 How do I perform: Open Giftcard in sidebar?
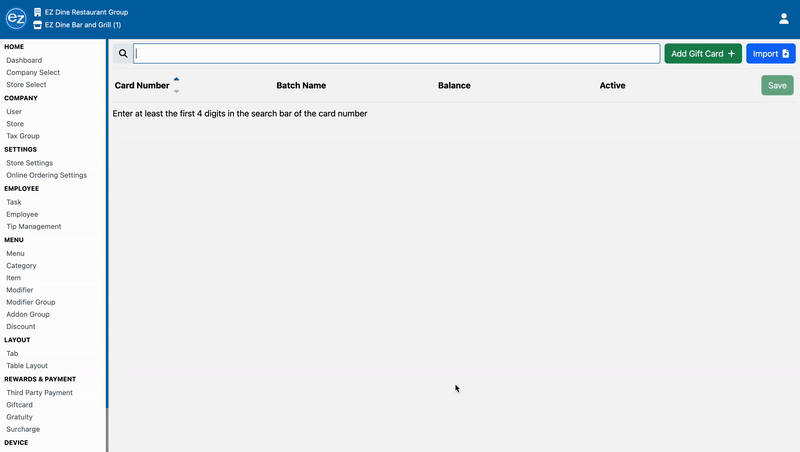click(x=19, y=405)
